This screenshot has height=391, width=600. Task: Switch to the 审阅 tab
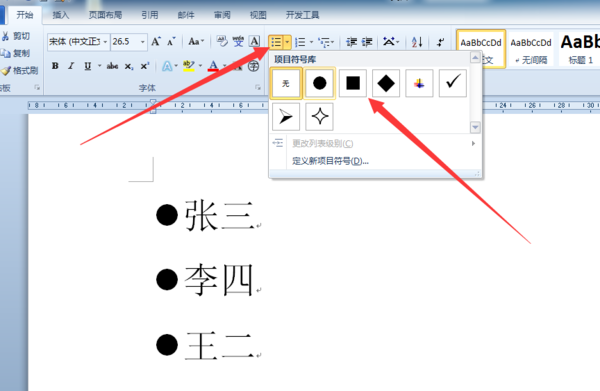point(222,15)
